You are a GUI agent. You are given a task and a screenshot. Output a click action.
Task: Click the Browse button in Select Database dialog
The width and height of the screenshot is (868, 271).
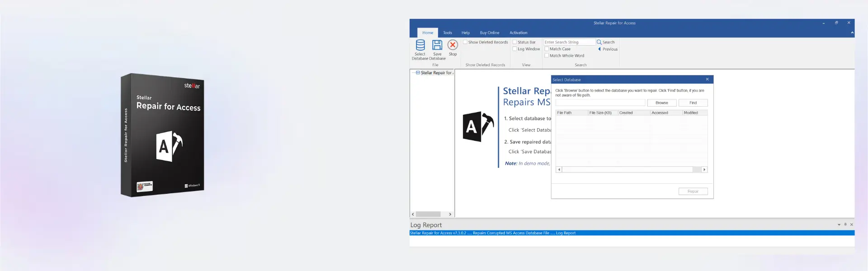click(x=662, y=103)
